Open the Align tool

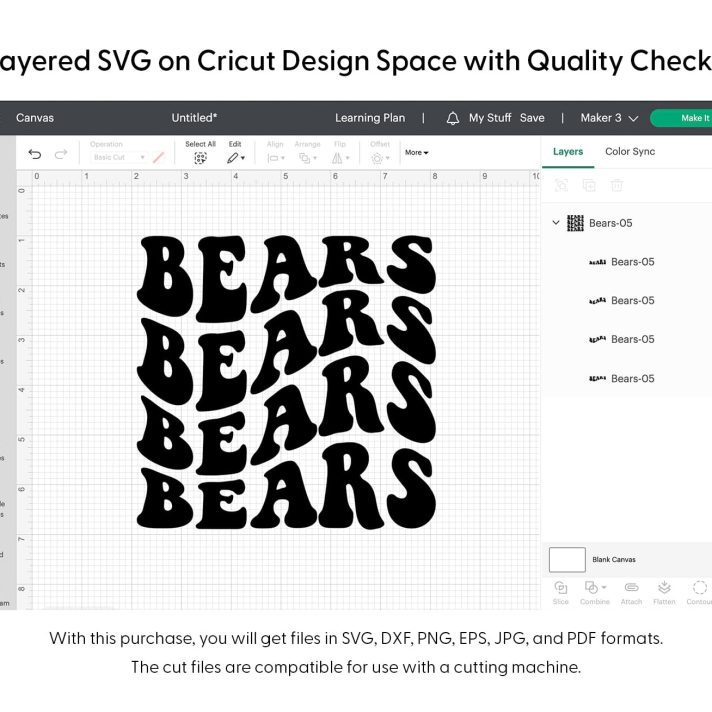click(276, 158)
